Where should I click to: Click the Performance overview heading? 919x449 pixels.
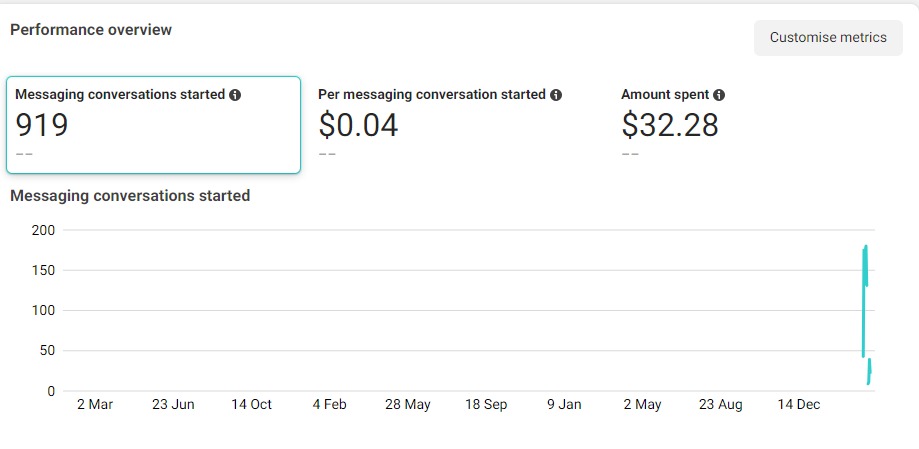[x=91, y=30]
